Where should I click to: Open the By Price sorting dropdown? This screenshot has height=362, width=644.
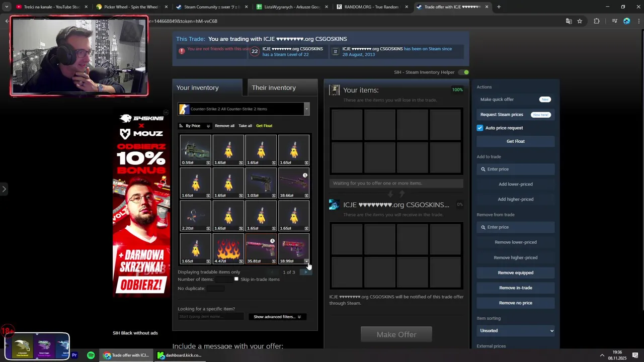click(x=195, y=126)
